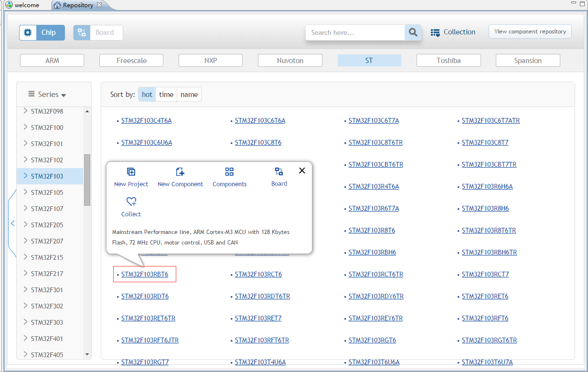Minimize the editor view icon
The height and width of the screenshot is (372, 588).
pyautogui.click(x=573, y=4)
